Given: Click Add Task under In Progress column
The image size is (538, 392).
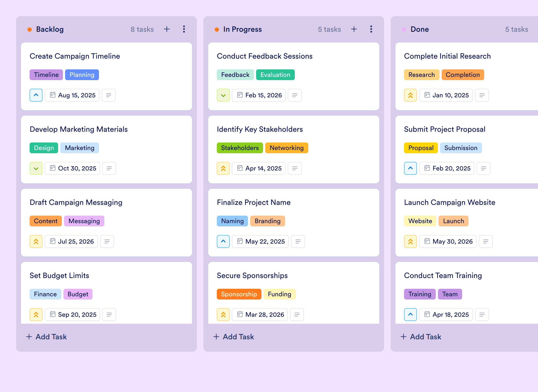Looking at the screenshot, I should (234, 337).
